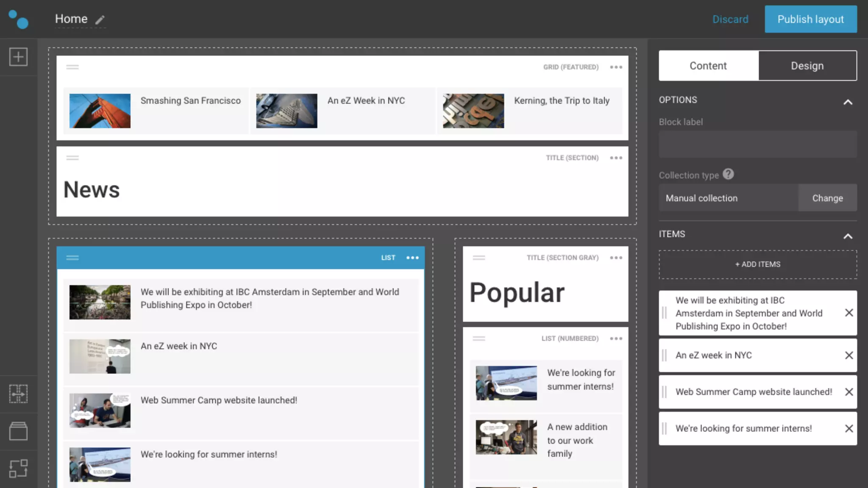Switch to the Content tab

(x=708, y=66)
